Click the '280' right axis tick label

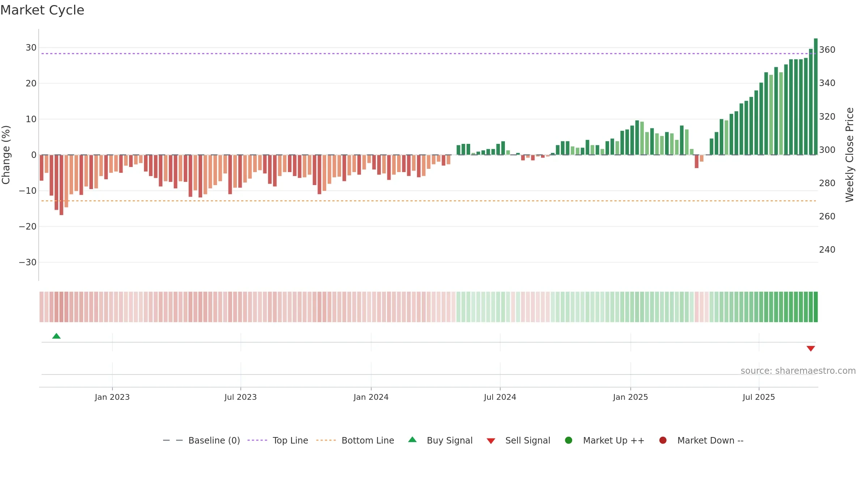pyautogui.click(x=827, y=183)
